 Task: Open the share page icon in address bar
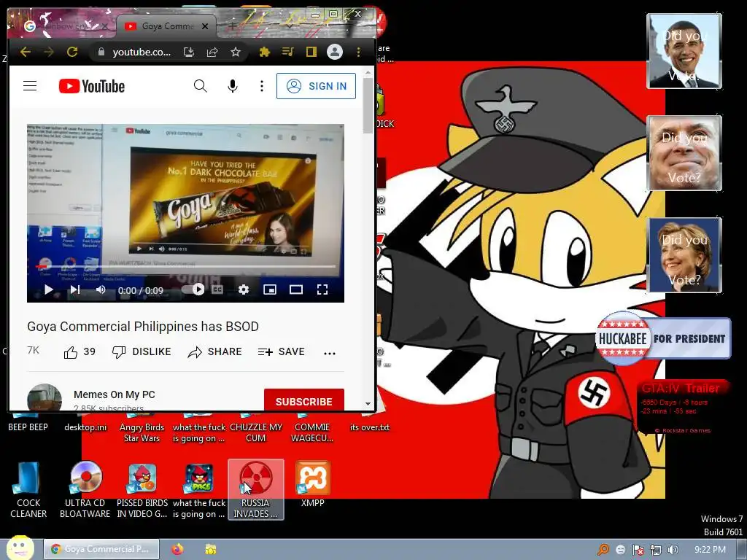pos(212,52)
